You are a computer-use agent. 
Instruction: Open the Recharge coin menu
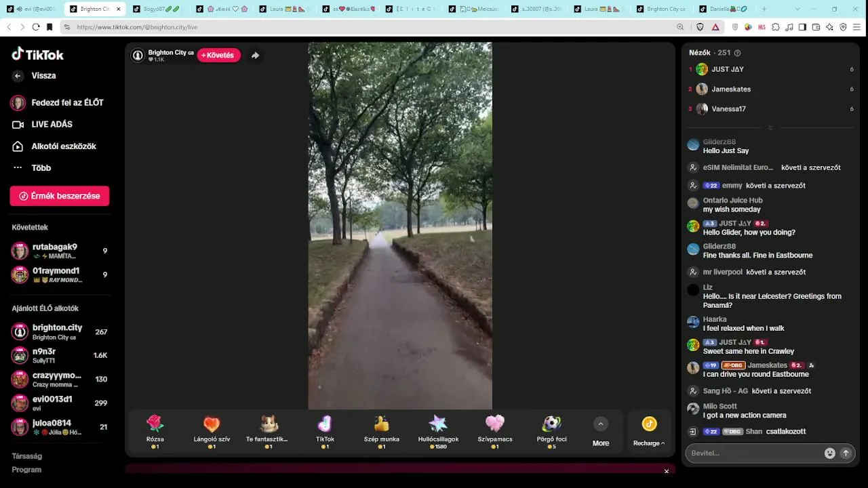click(649, 432)
